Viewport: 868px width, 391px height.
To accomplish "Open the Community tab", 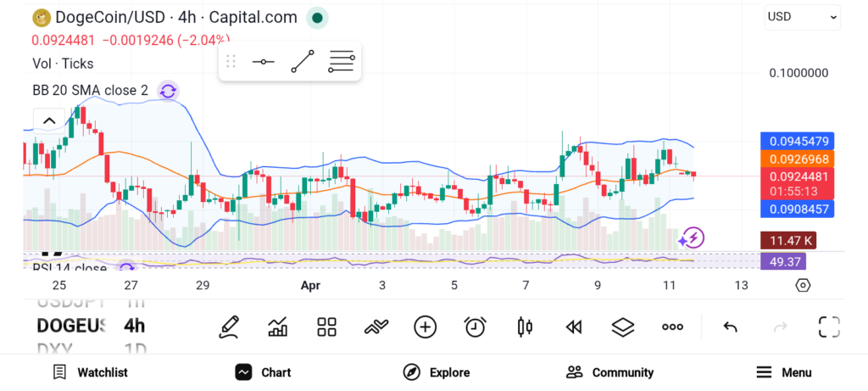I will 609,372.
